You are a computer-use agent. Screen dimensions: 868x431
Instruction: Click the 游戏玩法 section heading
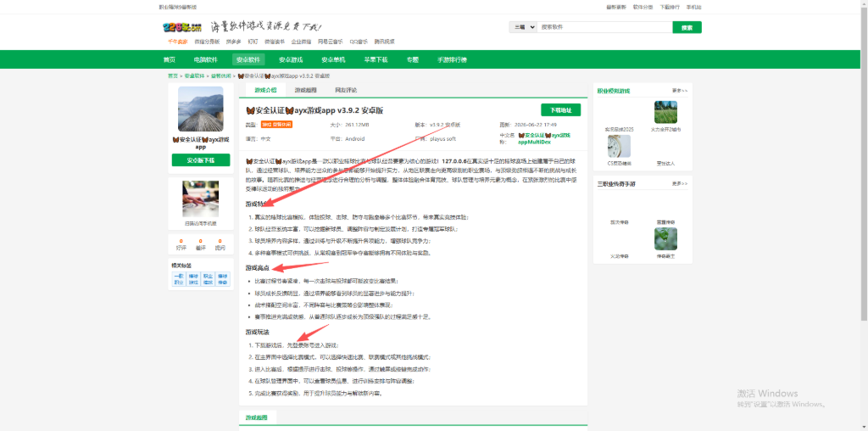pos(257,333)
